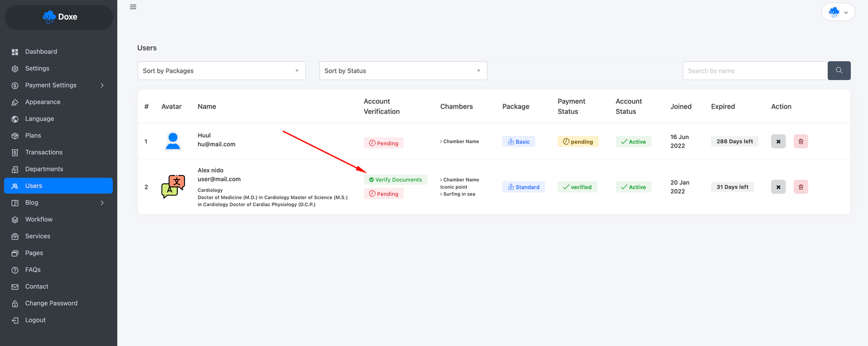
Task: Click the search magnifier button
Action: tap(839, 71)
